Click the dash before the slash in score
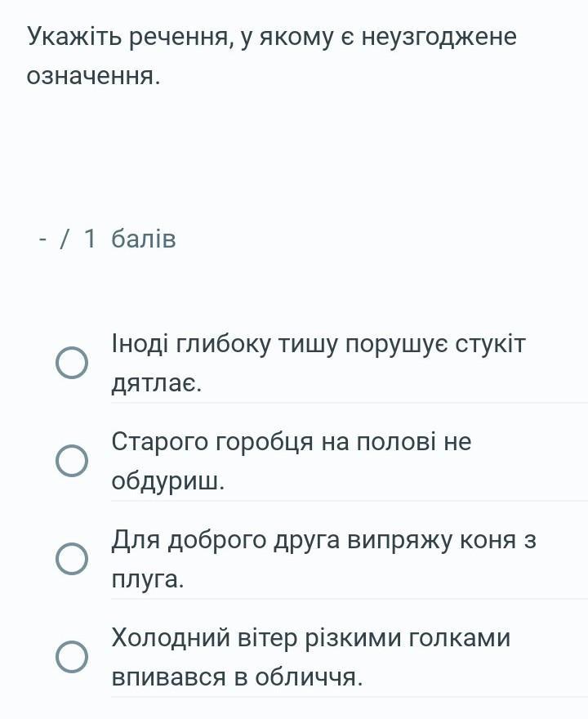The width and height of the screenshot is (588, 719). (43, 240)
